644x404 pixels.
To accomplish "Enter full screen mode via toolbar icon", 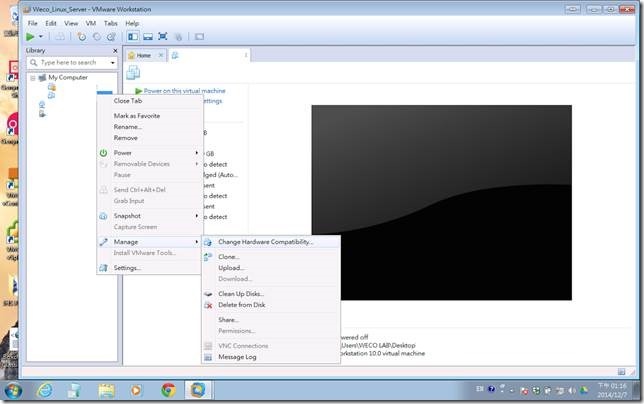I will pyautogui.click(x=163, y=36).
